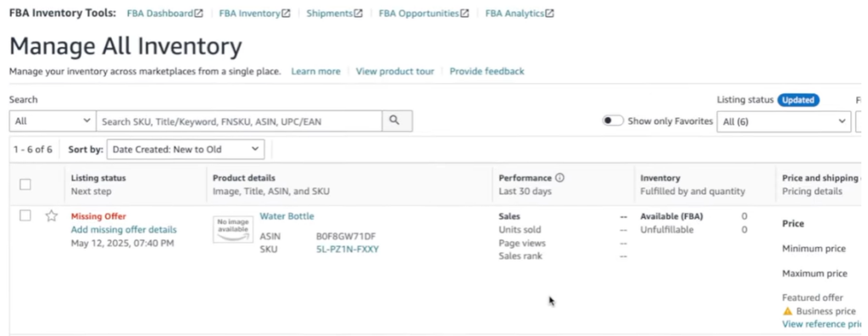Click the search magnifier button

(397, 120)
